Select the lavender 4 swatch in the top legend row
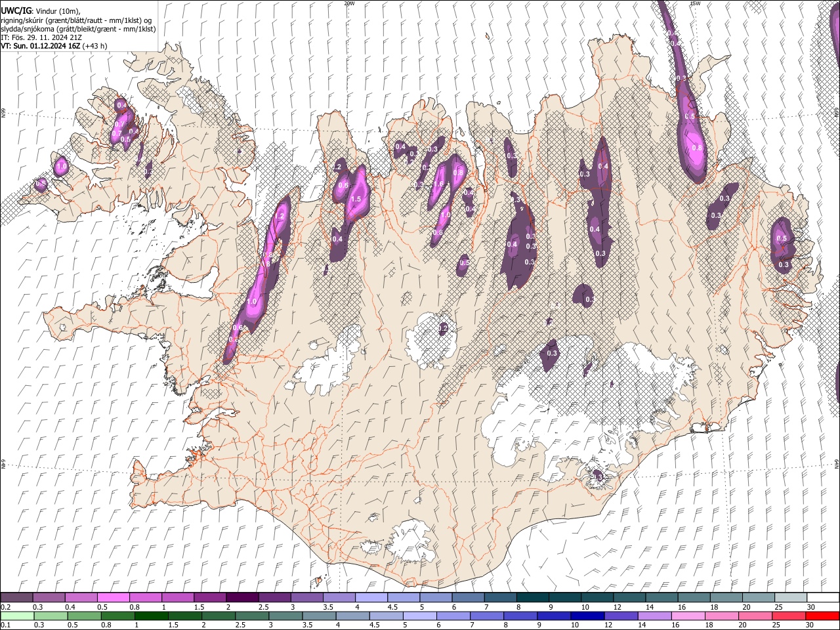This screenshot has height=630, width=840. pyautogui.click(x=371, y=597)
